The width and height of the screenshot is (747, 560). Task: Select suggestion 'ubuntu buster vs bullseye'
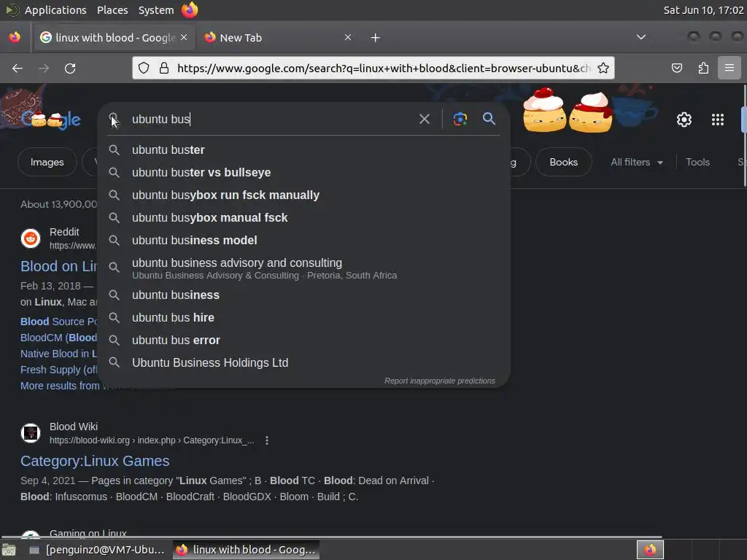(304, 172)
